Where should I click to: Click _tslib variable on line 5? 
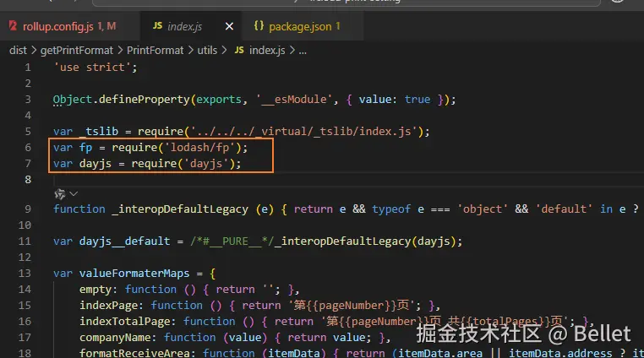point(99,132)
